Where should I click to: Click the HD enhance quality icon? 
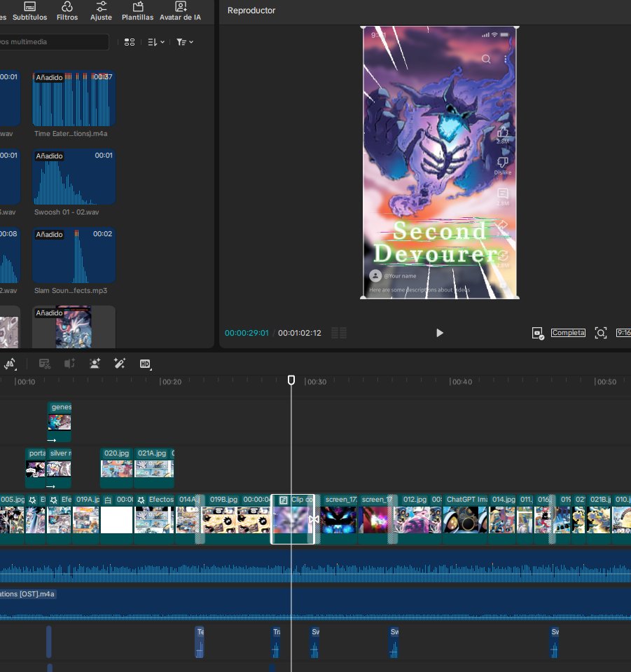click(x=145, y=364)
